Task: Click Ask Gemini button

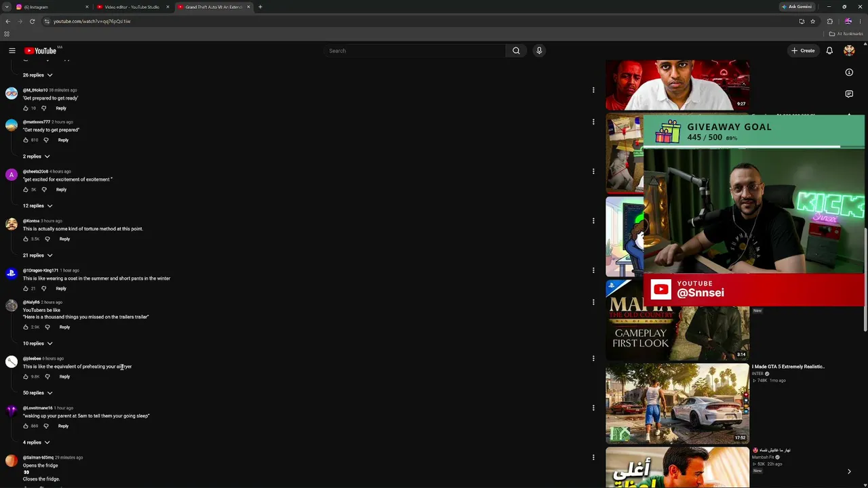Action: coord(797,7)
